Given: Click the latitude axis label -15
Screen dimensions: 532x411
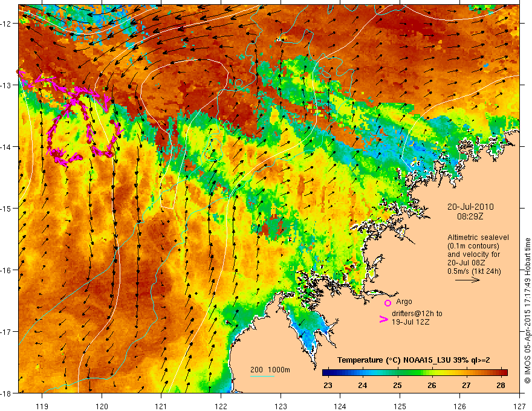Looking at the screenshot, I should 6,208.
